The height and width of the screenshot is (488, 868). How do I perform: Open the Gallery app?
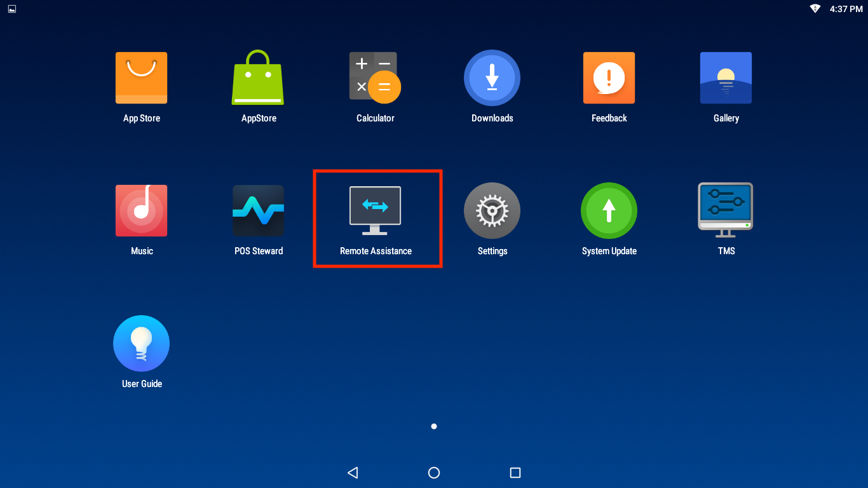[x=726, y=78]
